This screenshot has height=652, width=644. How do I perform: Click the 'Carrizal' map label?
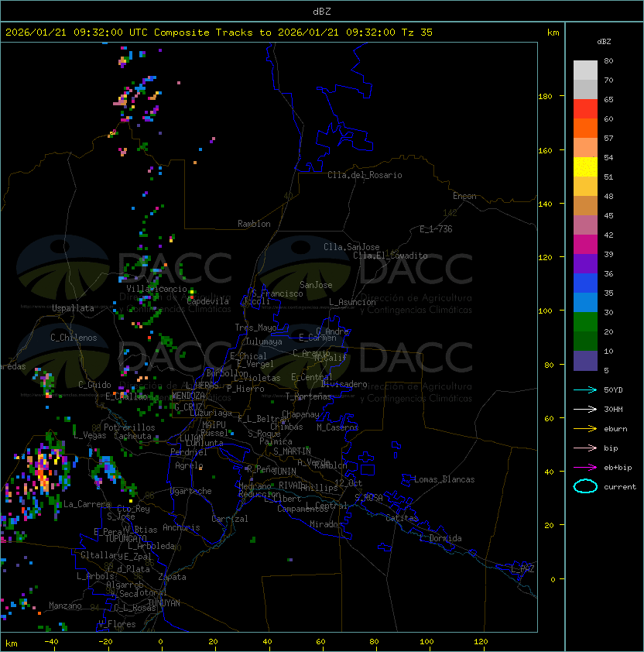coord(230,519)
